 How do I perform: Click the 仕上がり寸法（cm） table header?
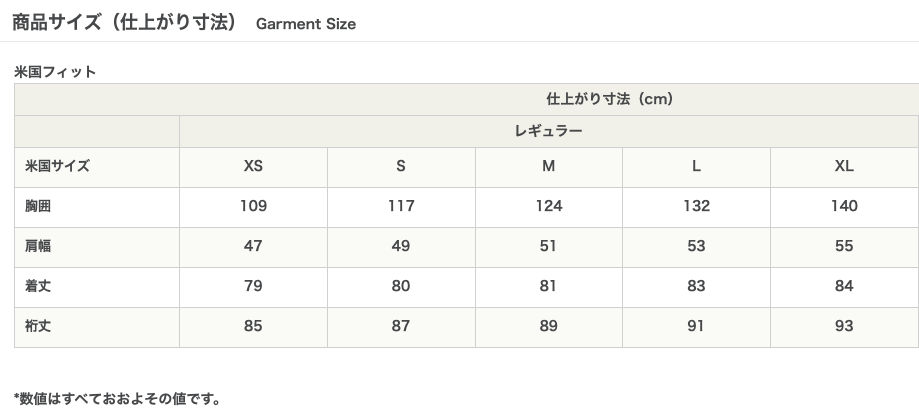609,99
